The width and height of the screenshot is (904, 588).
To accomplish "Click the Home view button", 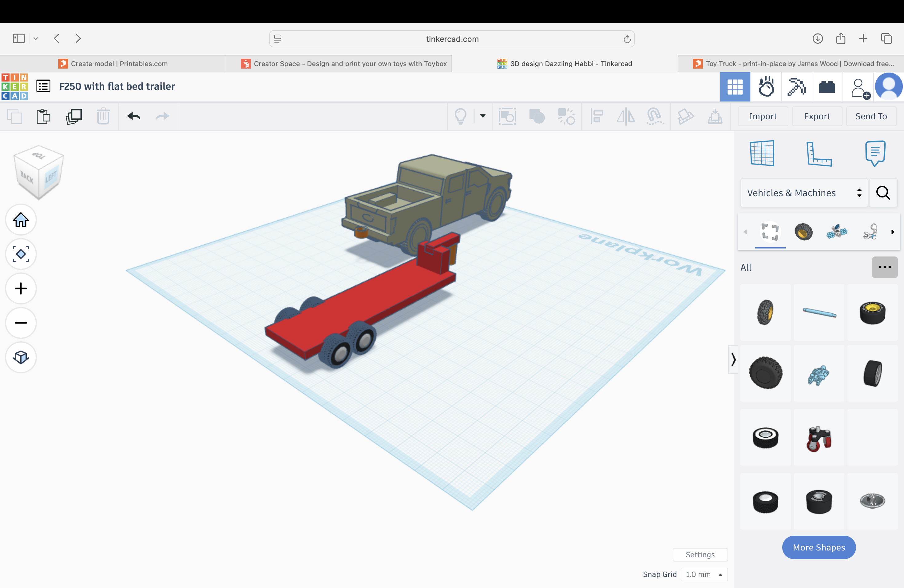I will (21, 220).
